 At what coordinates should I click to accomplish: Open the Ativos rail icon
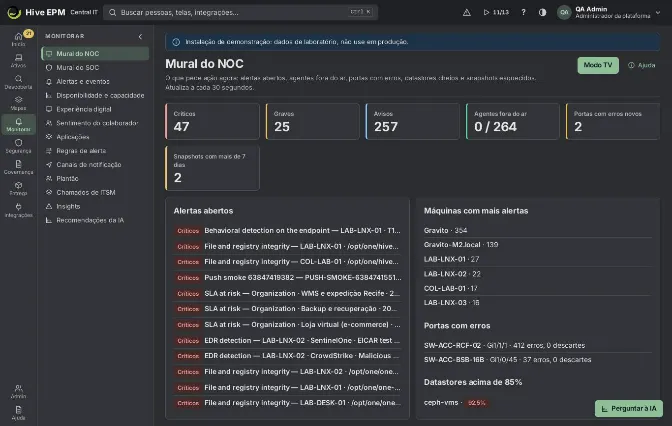click(x=18, y=60)
